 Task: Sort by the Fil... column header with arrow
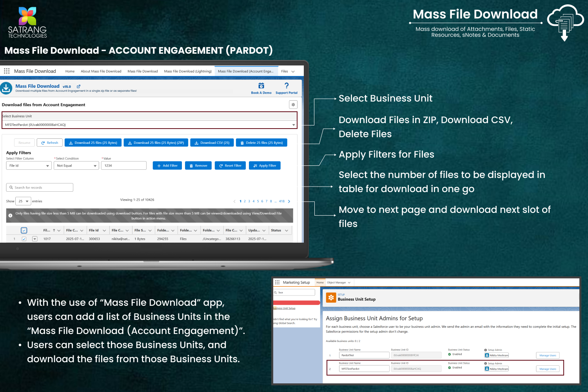(x=52, y=230)
